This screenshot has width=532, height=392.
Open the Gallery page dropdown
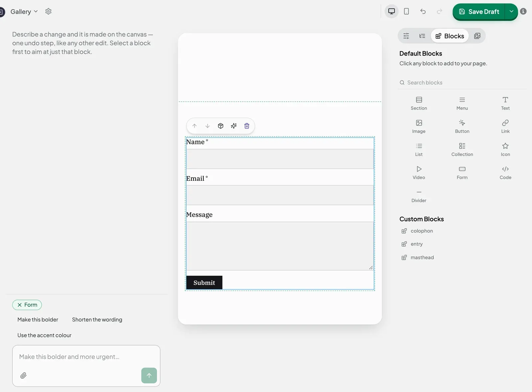pos(24,12)
